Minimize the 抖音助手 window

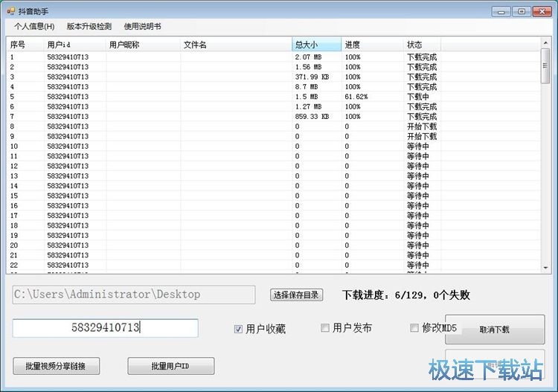click(501, 12)
